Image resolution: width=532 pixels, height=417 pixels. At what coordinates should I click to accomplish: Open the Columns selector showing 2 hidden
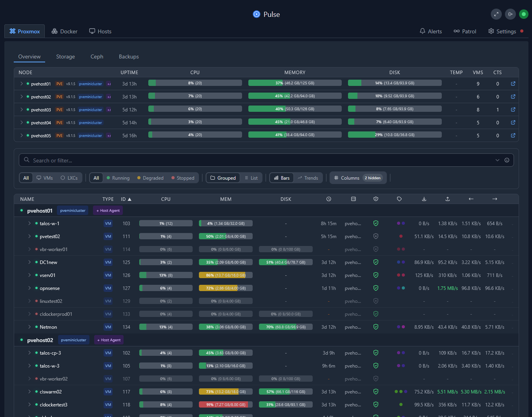[x=358, y=178]
